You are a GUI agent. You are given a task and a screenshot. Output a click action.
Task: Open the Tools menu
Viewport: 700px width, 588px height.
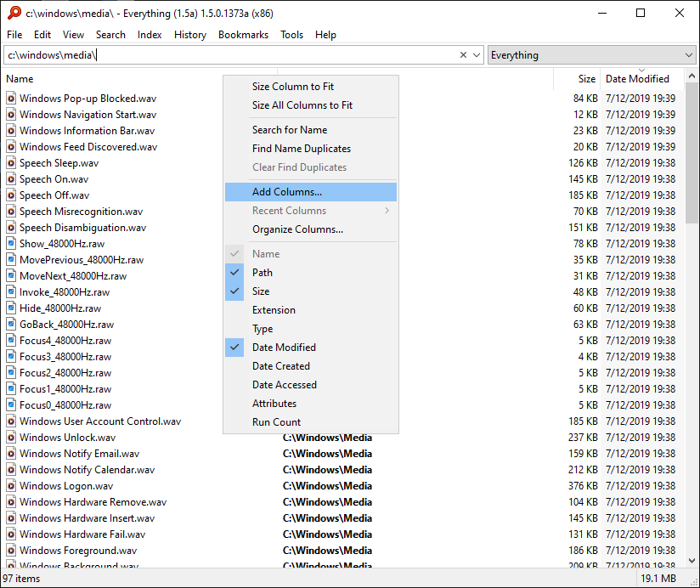(291, 35)
